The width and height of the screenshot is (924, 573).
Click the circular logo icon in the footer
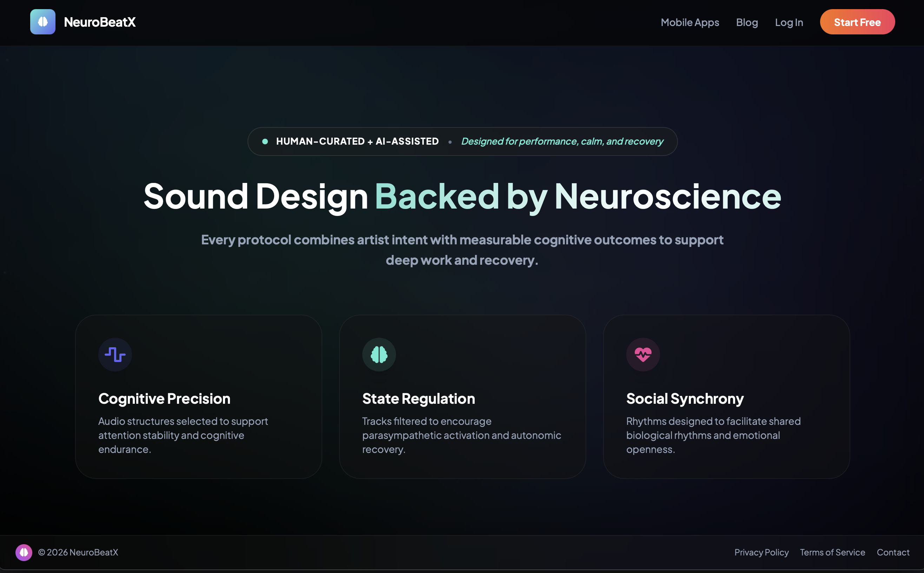[x=24, y=552]
